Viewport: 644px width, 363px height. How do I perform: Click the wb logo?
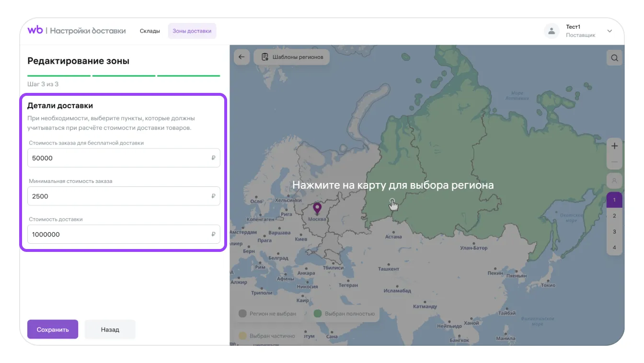pos(35,30)
